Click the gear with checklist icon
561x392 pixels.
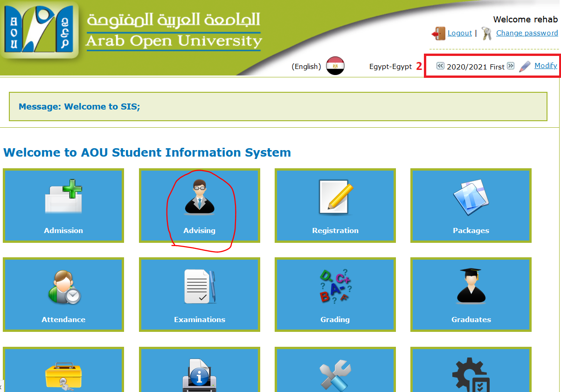471,374
